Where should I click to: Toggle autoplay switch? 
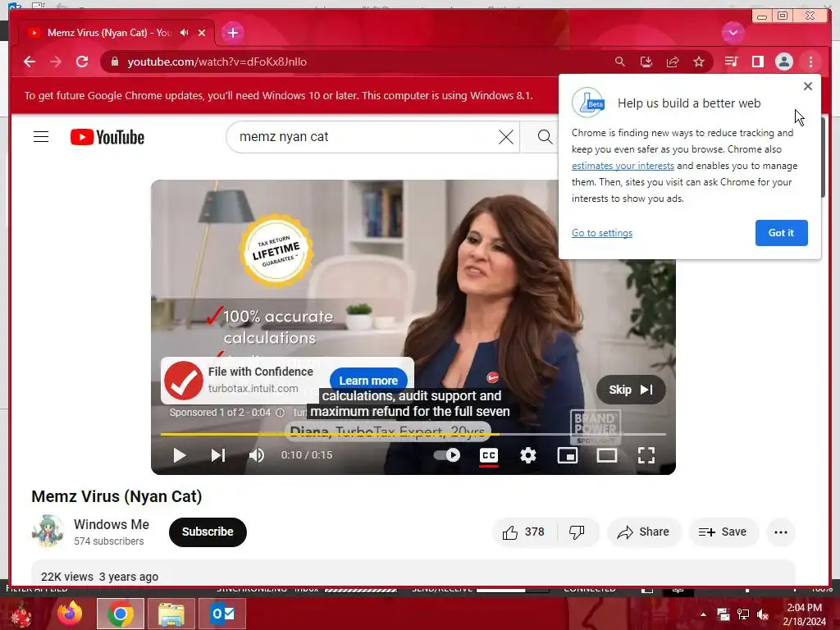click(446, 455)
